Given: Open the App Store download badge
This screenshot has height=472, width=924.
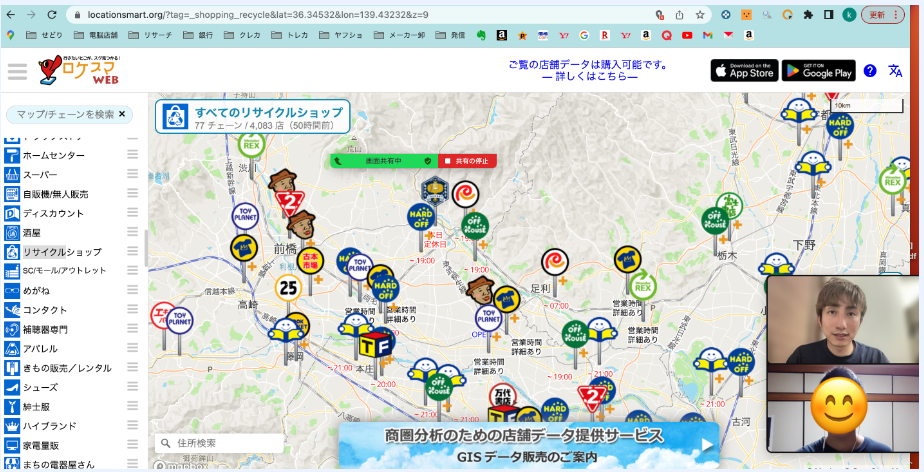Looking at the screenshot, I should pos(744,71).
